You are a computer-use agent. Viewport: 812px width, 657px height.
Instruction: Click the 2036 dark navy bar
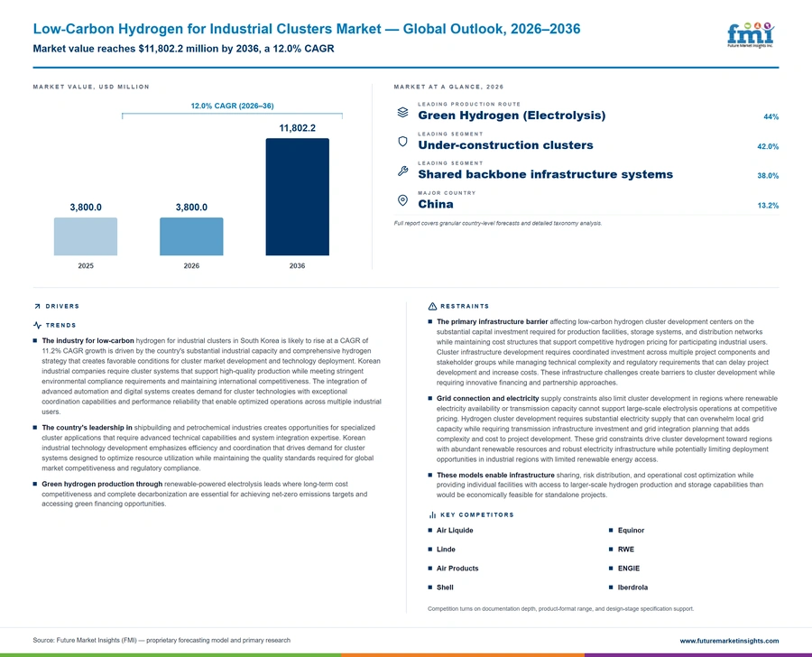pyautogui.click(x=297, y=197)
